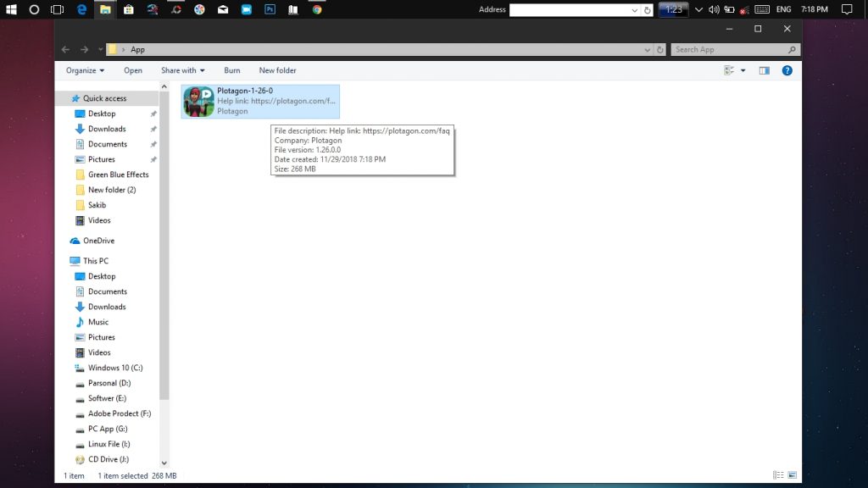This screenshot has width=868, height=488.
Task: Click navigation pane scroll up arrow
Action: coord(164,86)
